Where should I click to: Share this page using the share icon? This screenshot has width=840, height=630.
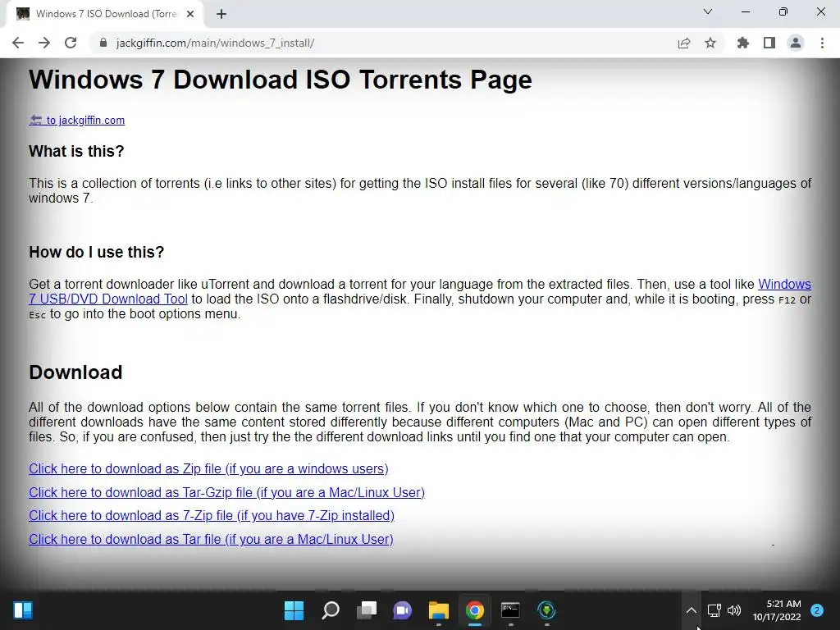pos(684,43)
